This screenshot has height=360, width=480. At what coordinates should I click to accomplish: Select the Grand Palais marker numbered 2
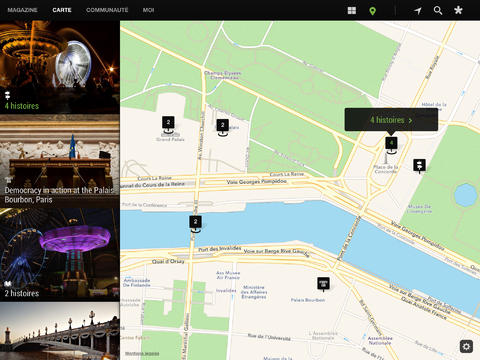point(168,124)
